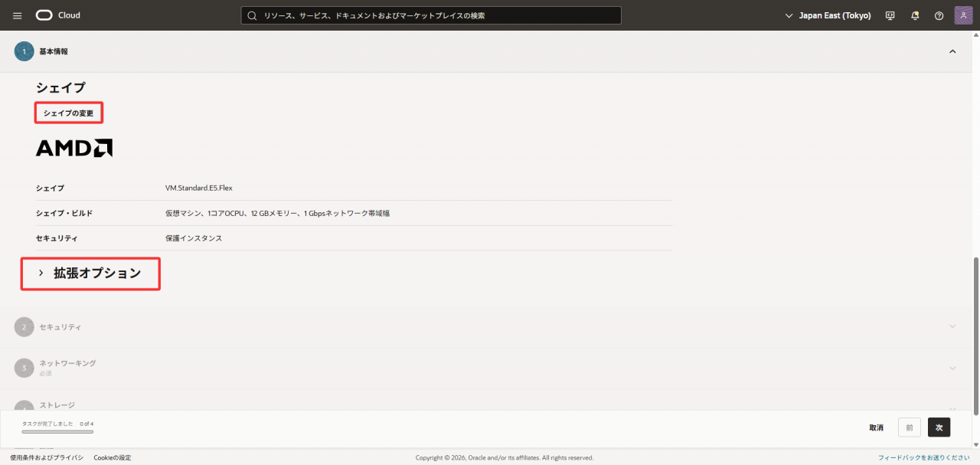Viewport: 980px width, 465px height.
Task: Click the task completion progress bar
Action: point(57,431)
